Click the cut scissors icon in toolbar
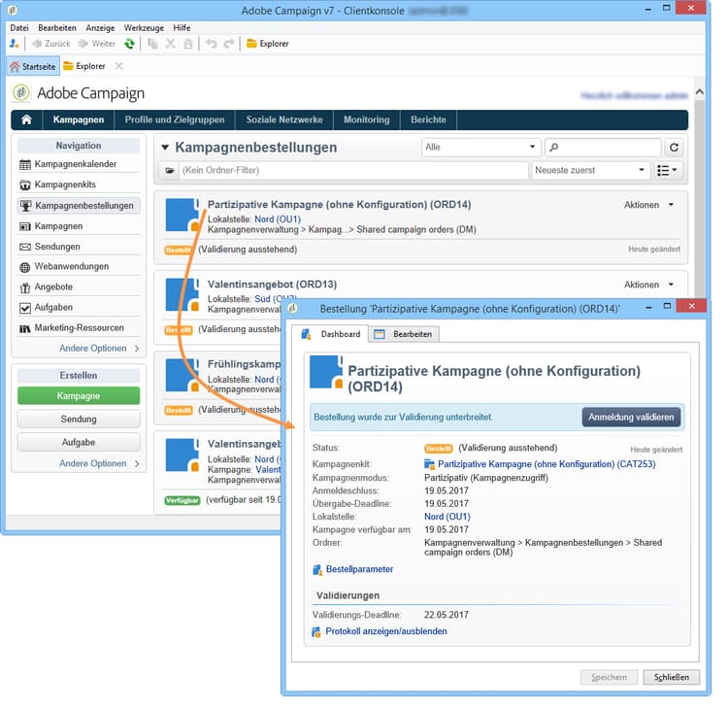728x708 pixels. (171, 44)
